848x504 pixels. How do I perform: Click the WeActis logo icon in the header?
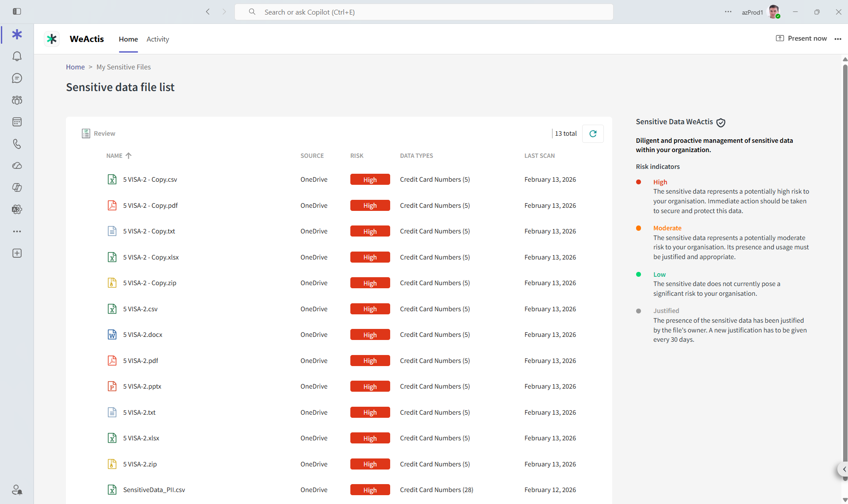52,39
